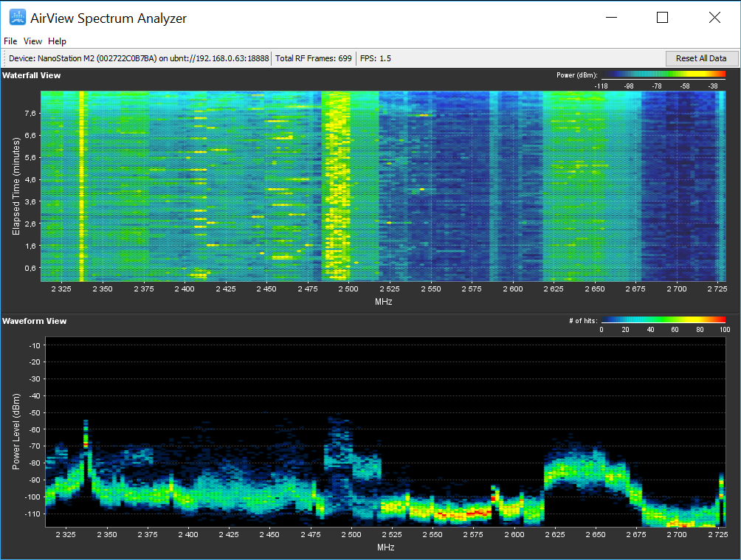Screen dimensions: 741x560
Task: Click the AirView app icon in title bar
Action: click(x=18, y=18)
